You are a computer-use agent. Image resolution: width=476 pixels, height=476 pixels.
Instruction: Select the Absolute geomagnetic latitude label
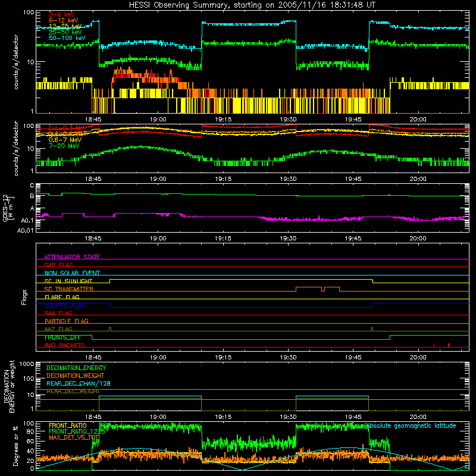pyautogui.click(x=411, y=425)
